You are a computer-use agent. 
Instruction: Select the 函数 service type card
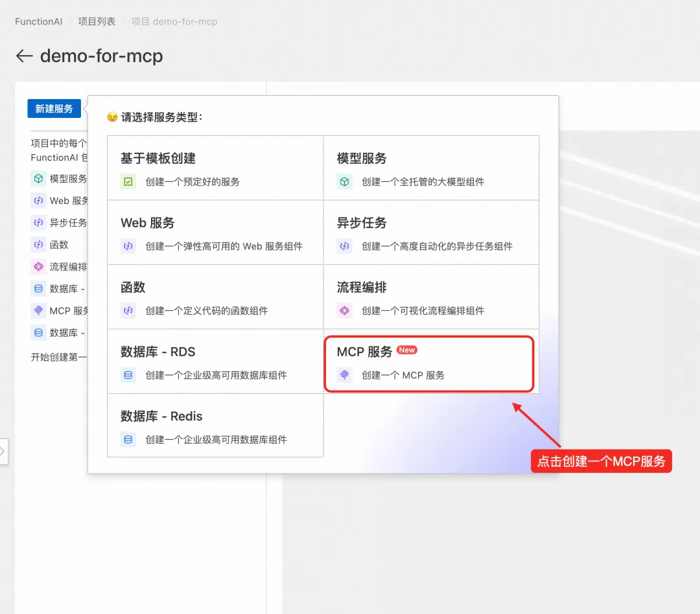tap(215, 297)
